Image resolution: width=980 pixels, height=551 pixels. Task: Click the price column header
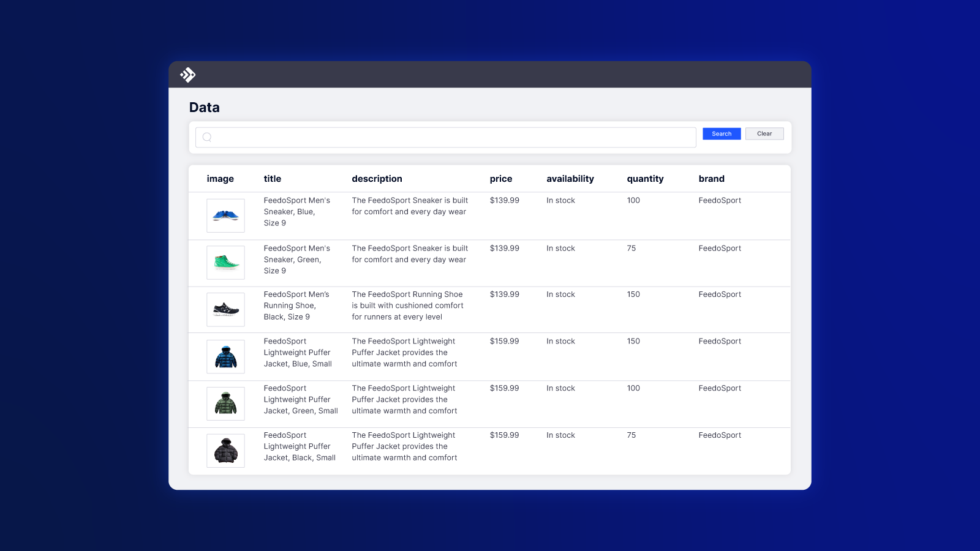coord(500,179)
